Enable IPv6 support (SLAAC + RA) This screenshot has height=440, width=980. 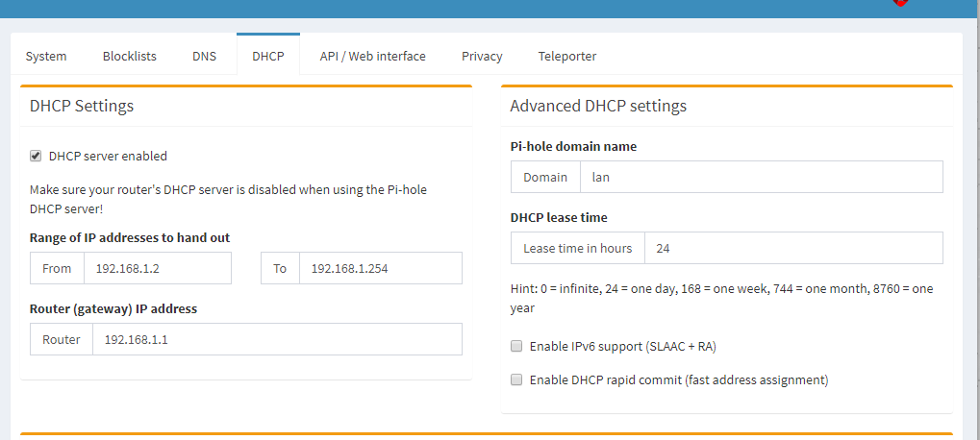[x=516, y=347]
